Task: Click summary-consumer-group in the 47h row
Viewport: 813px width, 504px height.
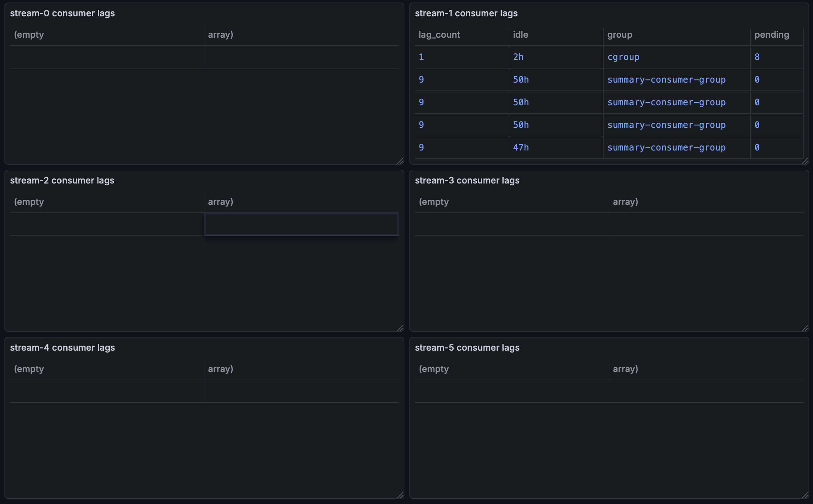Action: click(666, 147)
